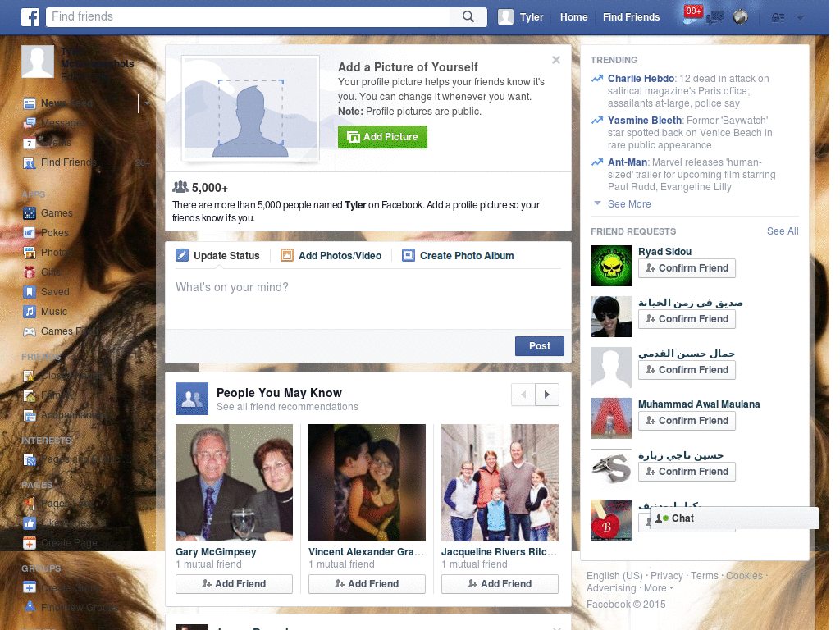This screenshot has height=630, width=840.
Task: Open the Chat bar
Action: (x=734, y=518)
